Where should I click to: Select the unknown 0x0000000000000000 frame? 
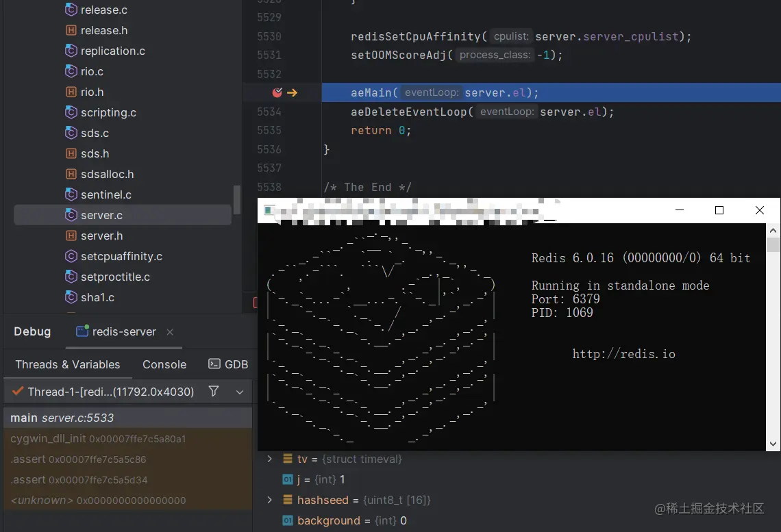point(128,500)
